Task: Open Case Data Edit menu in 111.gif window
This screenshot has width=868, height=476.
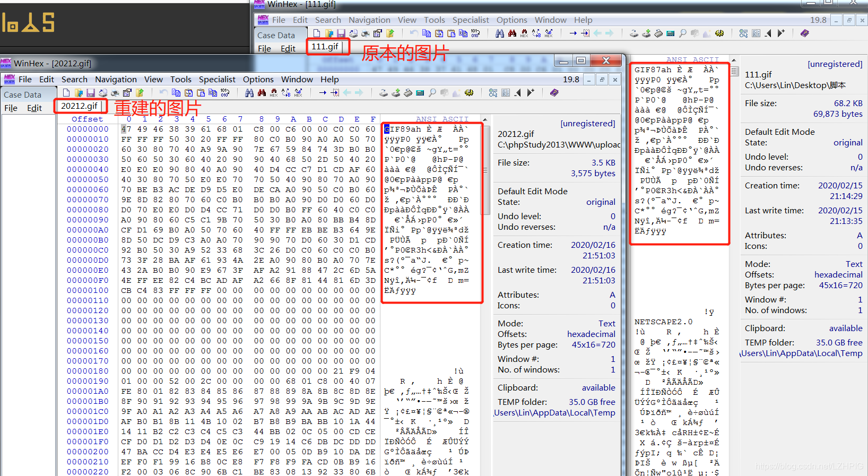Action: pyautogui.click(x=288, y=49)
